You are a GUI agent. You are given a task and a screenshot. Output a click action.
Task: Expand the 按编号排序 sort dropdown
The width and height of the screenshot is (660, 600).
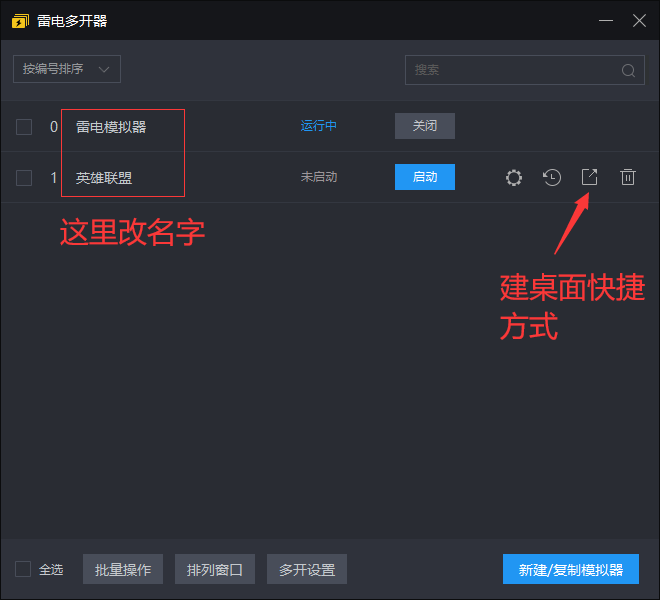pyautogui.click(x=67, y=69)
